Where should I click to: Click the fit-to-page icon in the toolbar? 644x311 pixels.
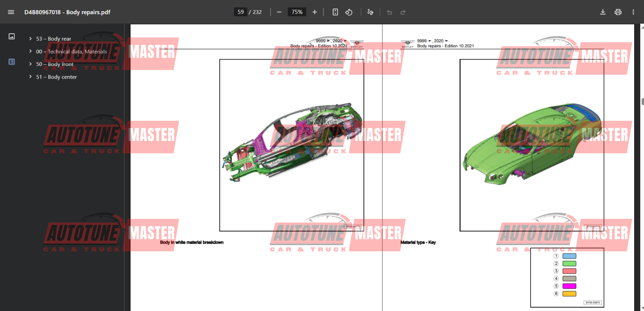(335, 12)
